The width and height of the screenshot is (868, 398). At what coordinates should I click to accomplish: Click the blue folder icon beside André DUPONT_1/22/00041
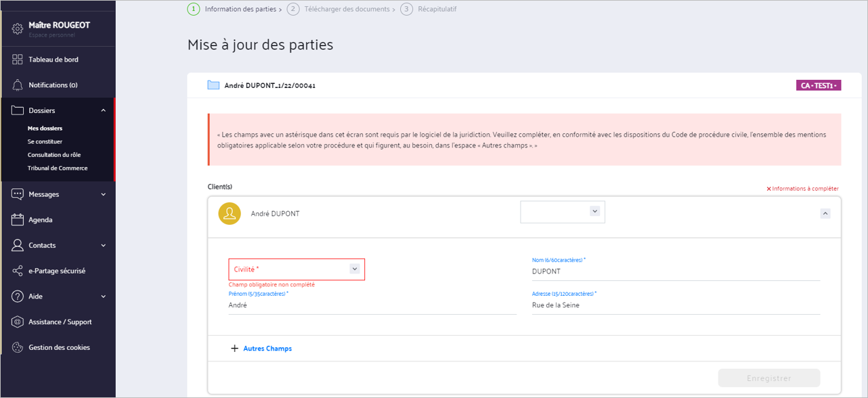(213, 85)
